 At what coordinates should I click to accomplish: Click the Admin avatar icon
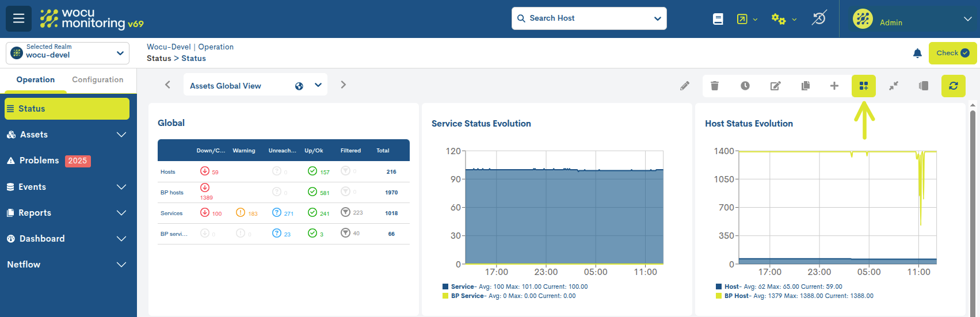863,19
